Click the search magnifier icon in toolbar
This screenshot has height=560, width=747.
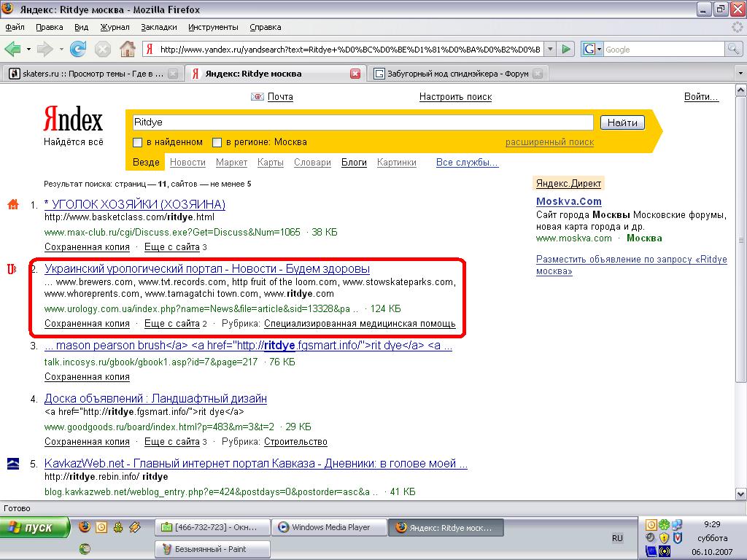[733, 50]
